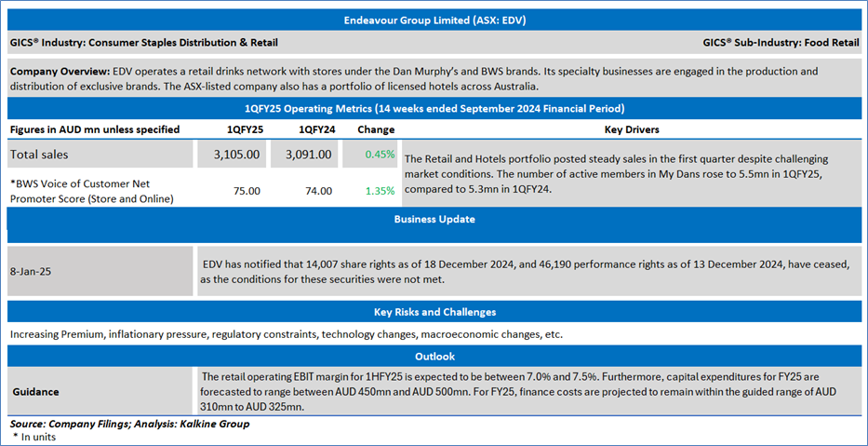Click the 1.35% change value

point(380,191)
